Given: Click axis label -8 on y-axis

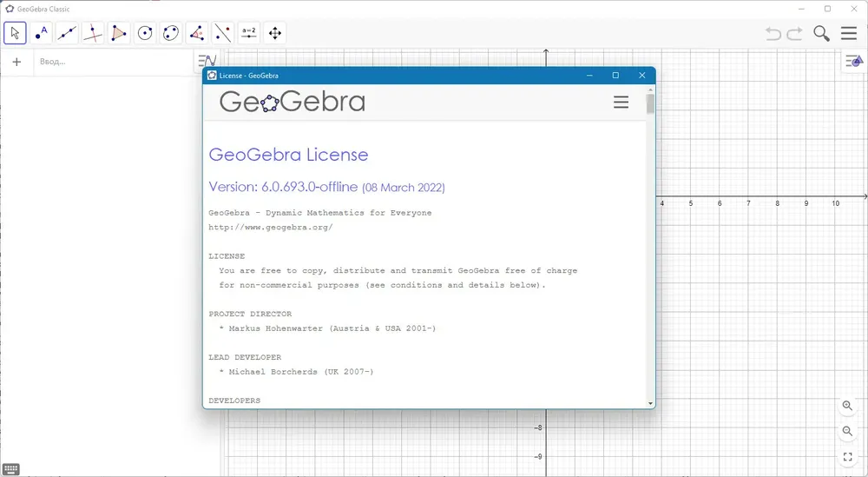Looking at the screenshot, I should coord(538,427).
